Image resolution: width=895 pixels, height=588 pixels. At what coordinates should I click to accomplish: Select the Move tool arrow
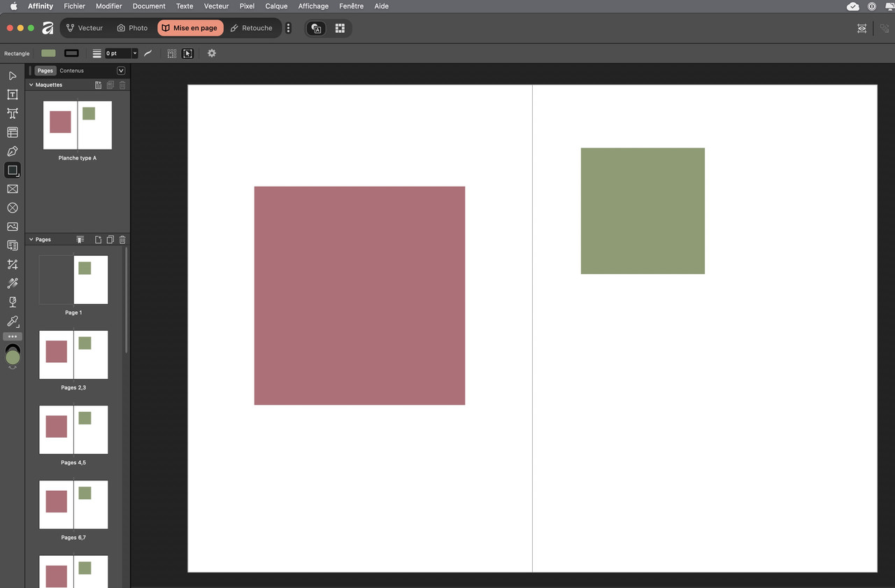pos(13,76)
